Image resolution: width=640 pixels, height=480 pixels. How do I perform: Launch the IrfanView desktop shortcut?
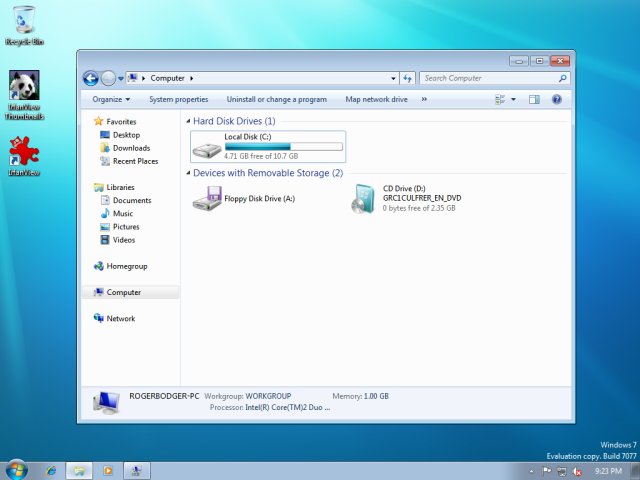pos(24,156)
